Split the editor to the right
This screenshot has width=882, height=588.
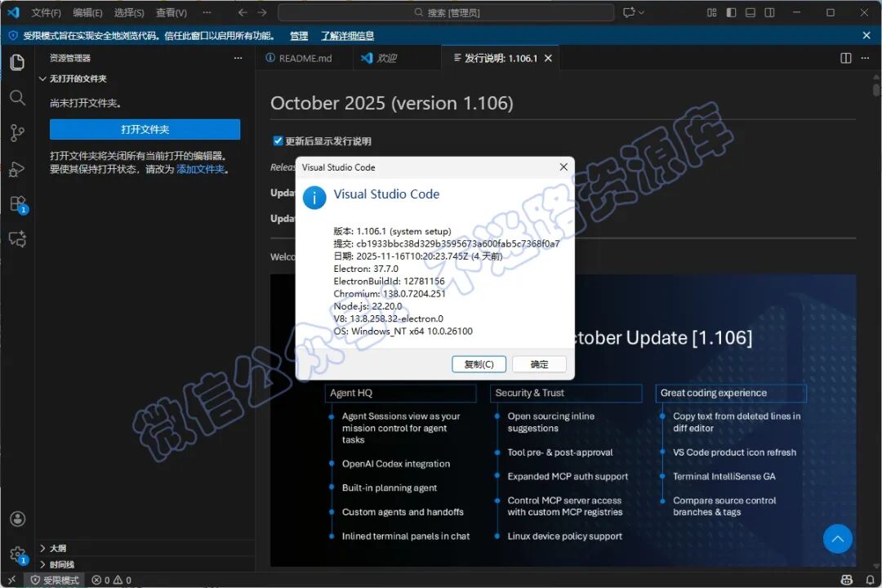pos(845,59)
